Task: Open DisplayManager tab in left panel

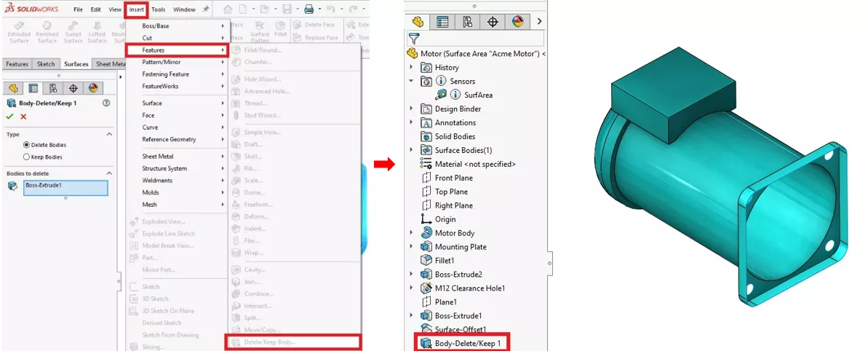Action: click(x=93, y=88)
